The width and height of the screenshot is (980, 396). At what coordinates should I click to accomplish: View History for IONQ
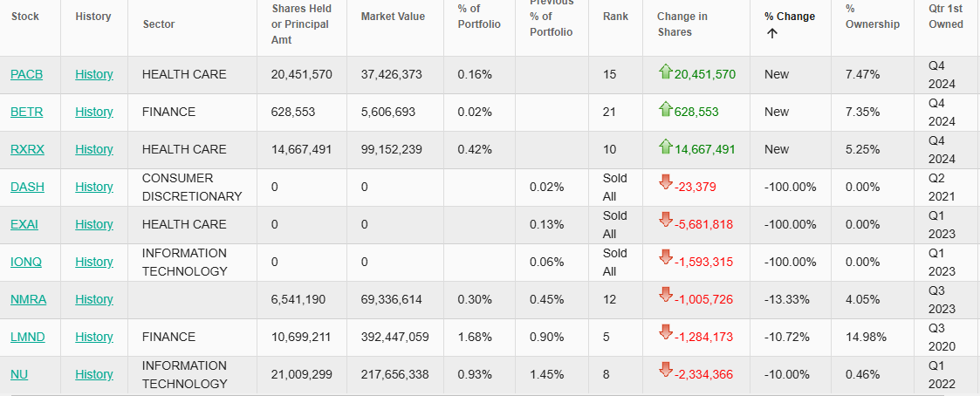click(94, 262)
